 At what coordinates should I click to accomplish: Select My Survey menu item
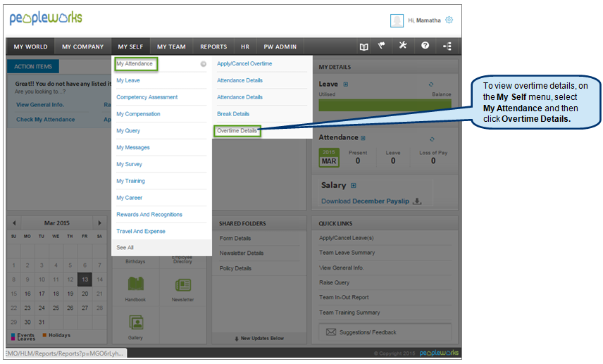click(129, 164)
